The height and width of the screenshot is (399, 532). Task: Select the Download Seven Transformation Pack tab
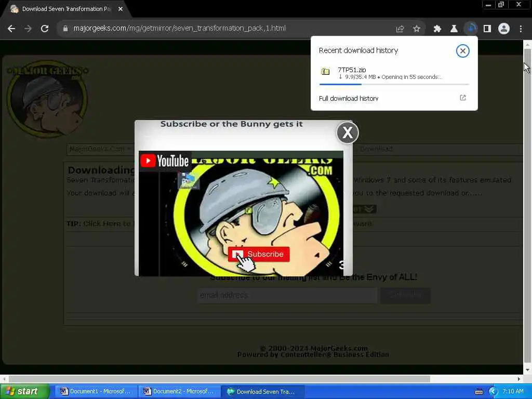tap(66, 9)
